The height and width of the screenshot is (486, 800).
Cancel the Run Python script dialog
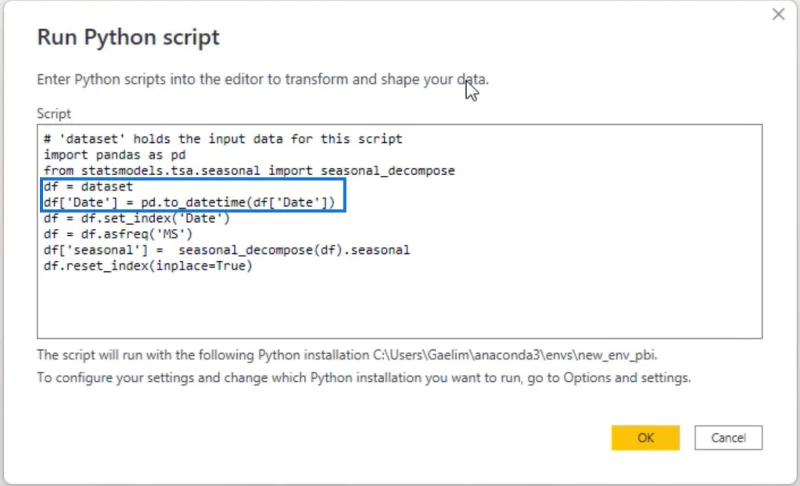pos(728,438)
